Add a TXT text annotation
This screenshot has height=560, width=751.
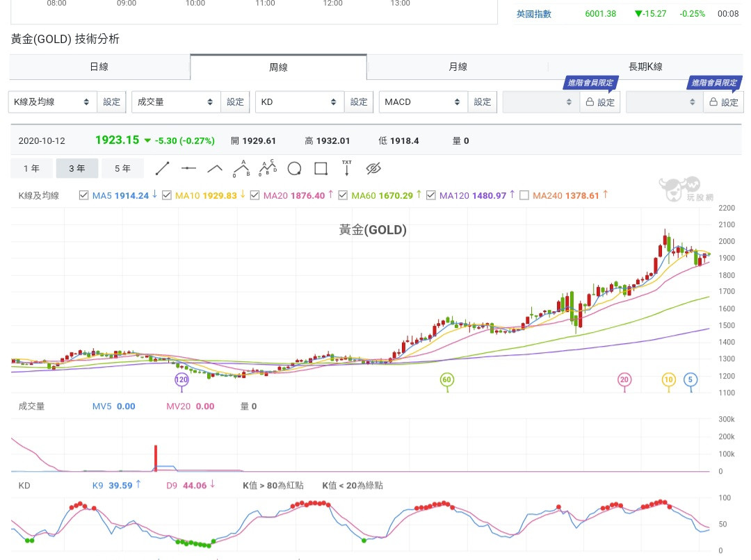pyautogui.click(x=346, y=168)
